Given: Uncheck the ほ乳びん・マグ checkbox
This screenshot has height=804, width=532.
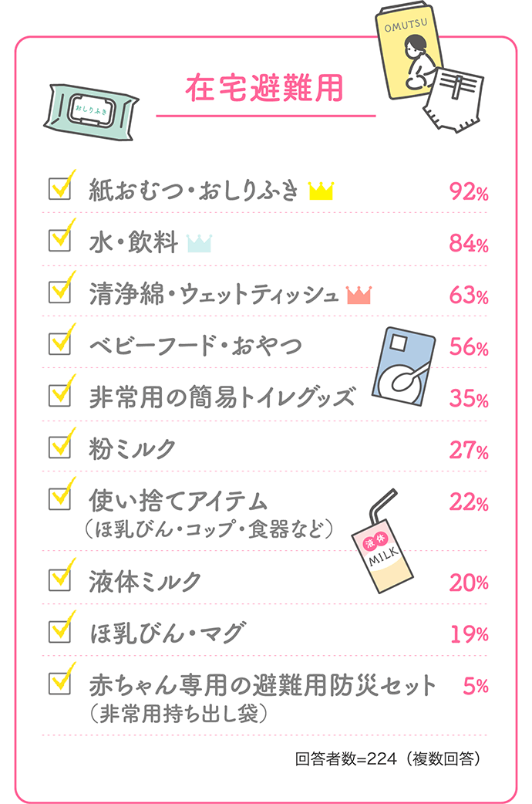Looking at the screenshot, I should pos(59,633).
